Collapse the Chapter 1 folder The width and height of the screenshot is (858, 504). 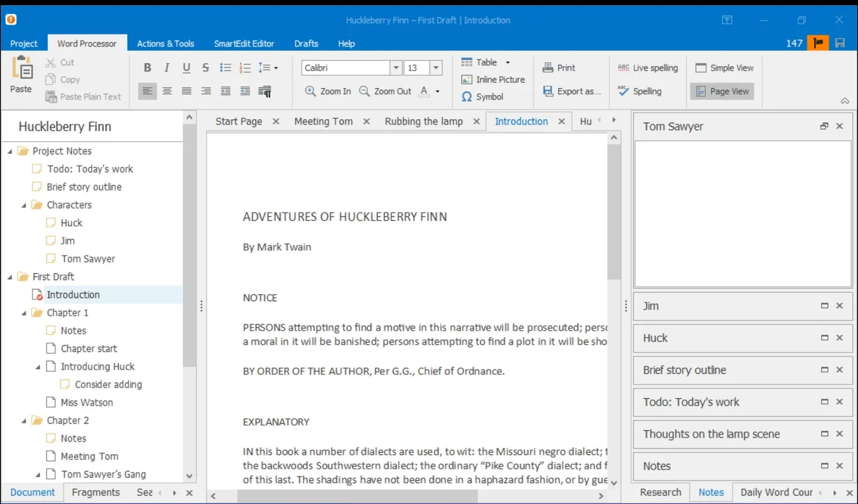pos(24,313)
